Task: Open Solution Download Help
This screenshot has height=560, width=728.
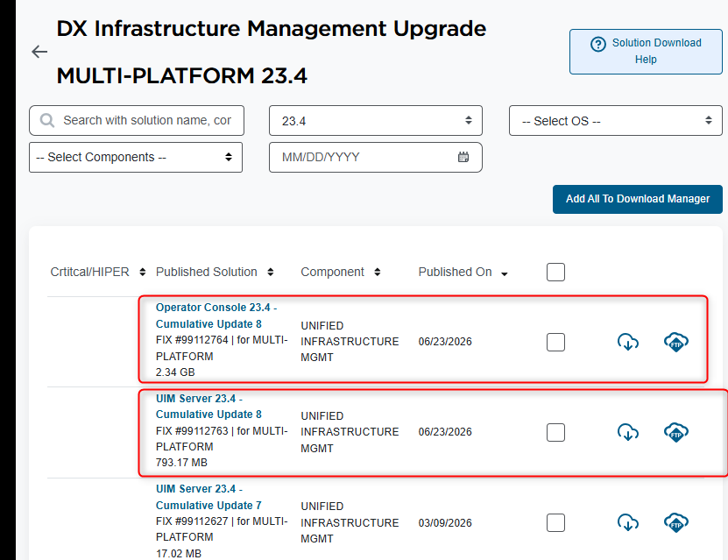Action: tap(646, 52)
